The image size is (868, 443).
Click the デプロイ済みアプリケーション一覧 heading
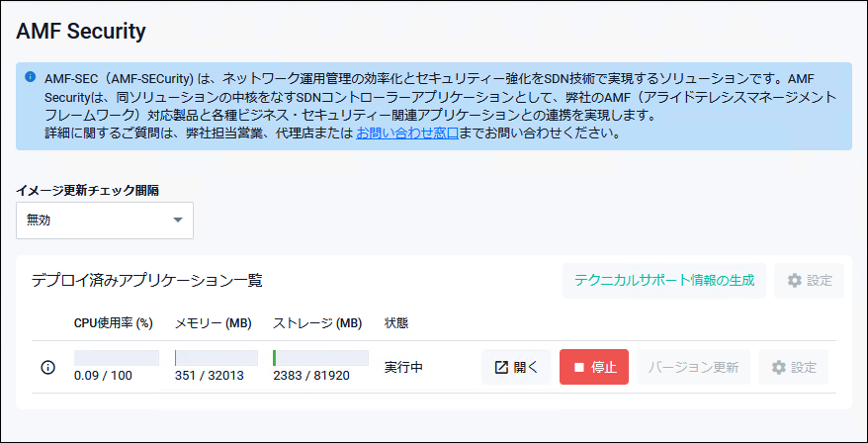(146, 281)
